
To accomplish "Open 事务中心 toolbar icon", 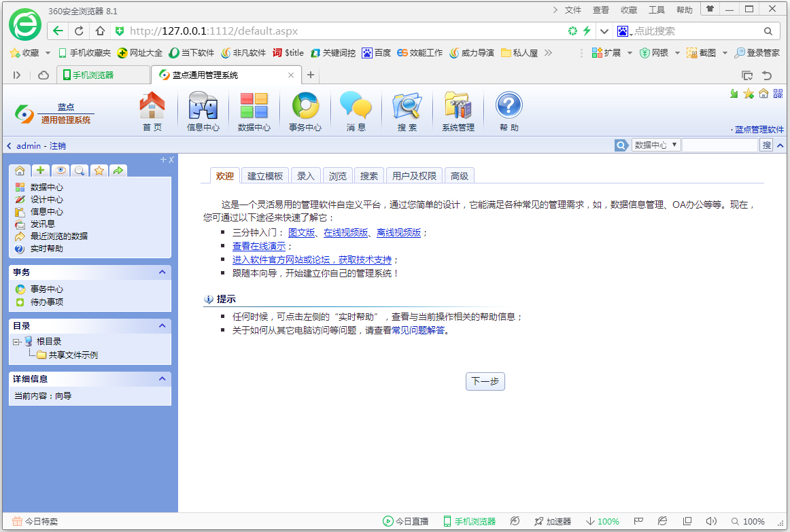I will tap(305, 111).
